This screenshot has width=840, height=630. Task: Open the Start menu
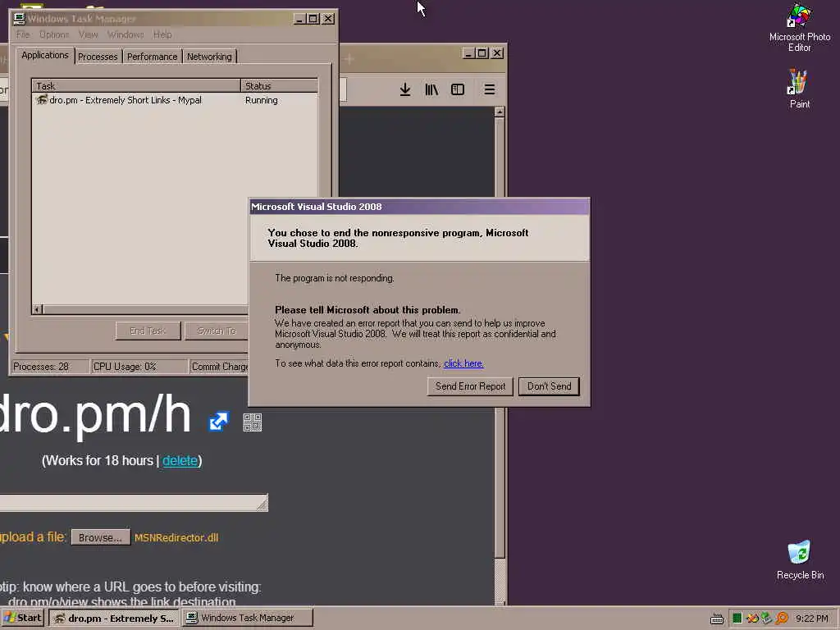[22, 618]
